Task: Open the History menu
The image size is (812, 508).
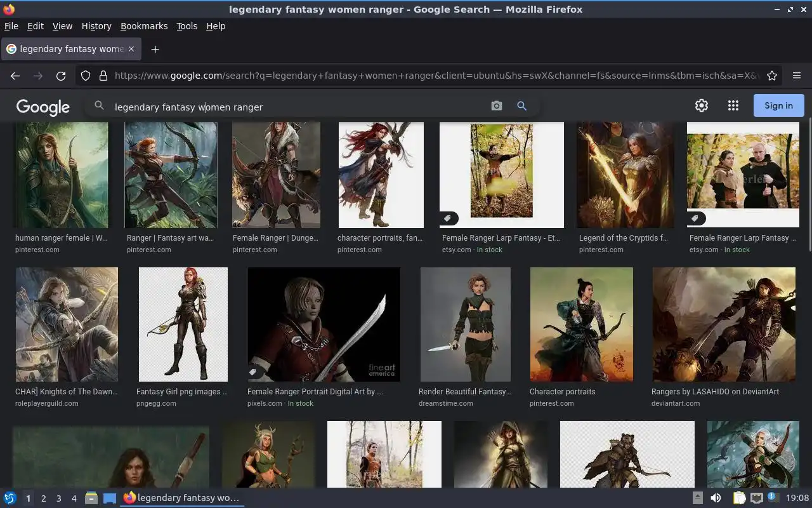Action: point(96,26)
